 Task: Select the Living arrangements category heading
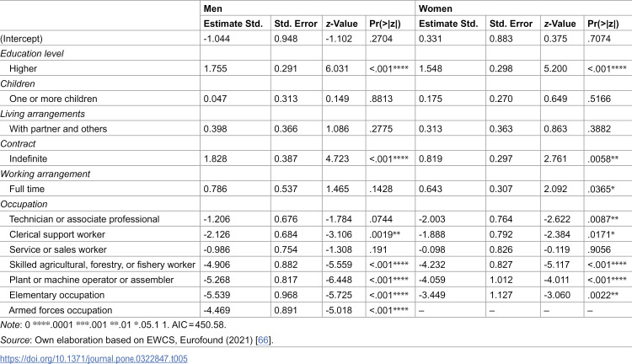pyautogui.click(x=42, y=114)
